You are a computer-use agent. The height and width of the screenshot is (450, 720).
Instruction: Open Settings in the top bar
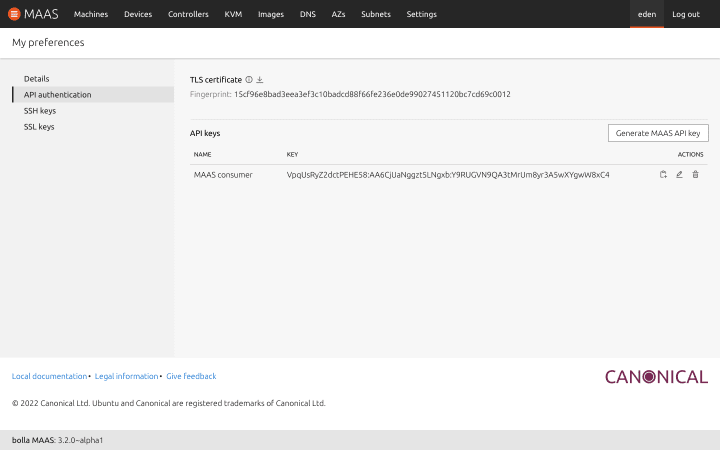[x=422, y=14]
